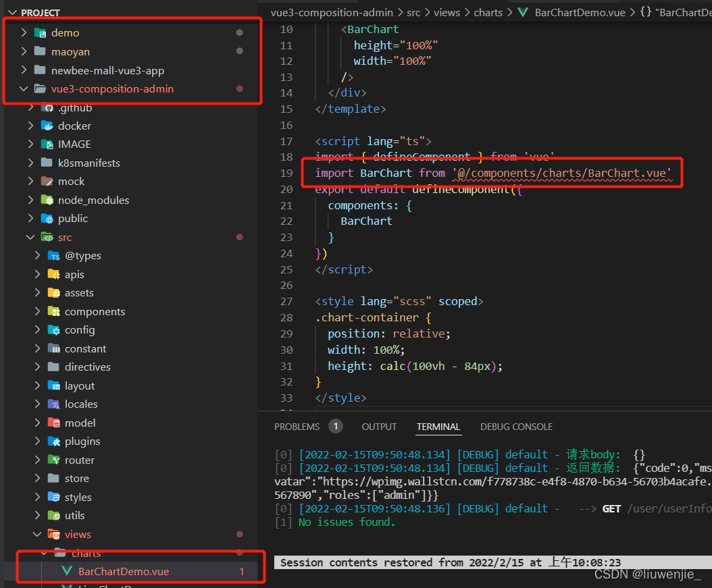This screenshot has width=712, height=588.
Task: Click the IMAGE folder icon
Action: pyautogui.click(x=47, y=144)
